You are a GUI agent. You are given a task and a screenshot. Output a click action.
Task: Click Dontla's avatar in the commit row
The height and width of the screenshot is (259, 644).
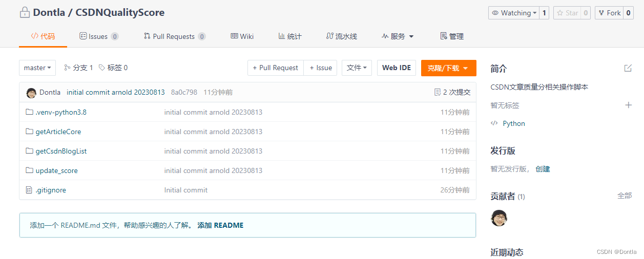tap(31, 92)
